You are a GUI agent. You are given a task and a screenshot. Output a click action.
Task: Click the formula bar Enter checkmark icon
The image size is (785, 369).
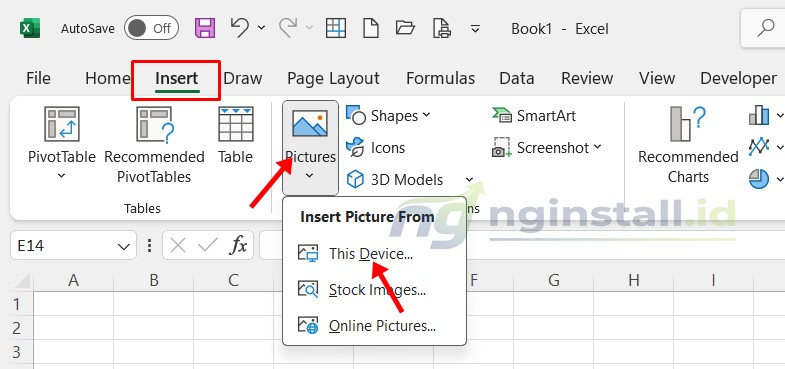click(x=207, y=245)
